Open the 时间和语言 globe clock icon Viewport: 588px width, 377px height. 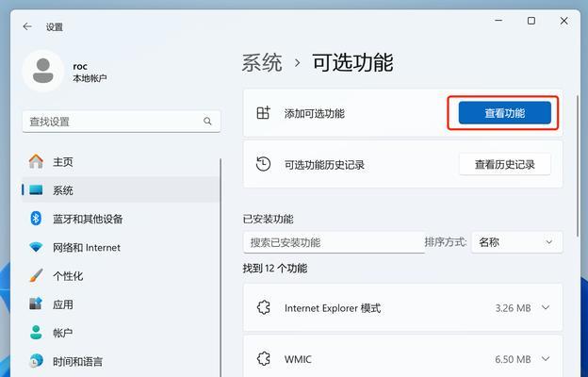click(x=36, y=361)
